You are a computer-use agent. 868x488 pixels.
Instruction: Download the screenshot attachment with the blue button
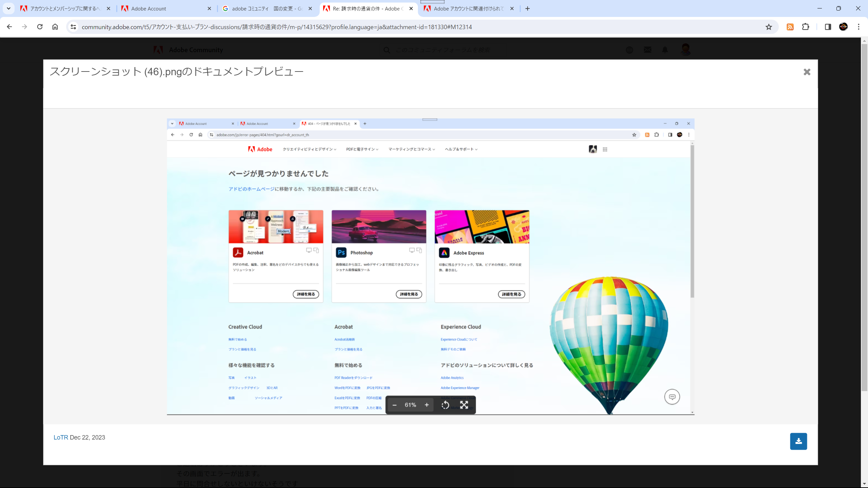pos(798,441)
